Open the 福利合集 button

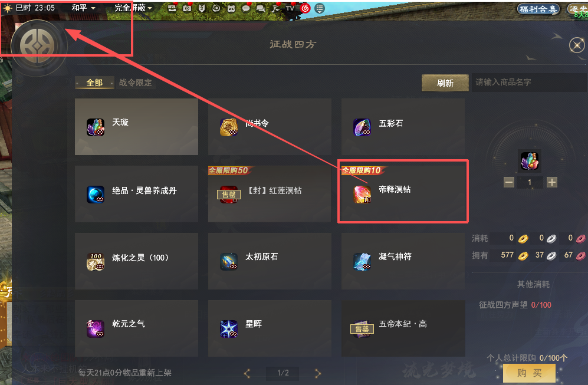(538, 9)
